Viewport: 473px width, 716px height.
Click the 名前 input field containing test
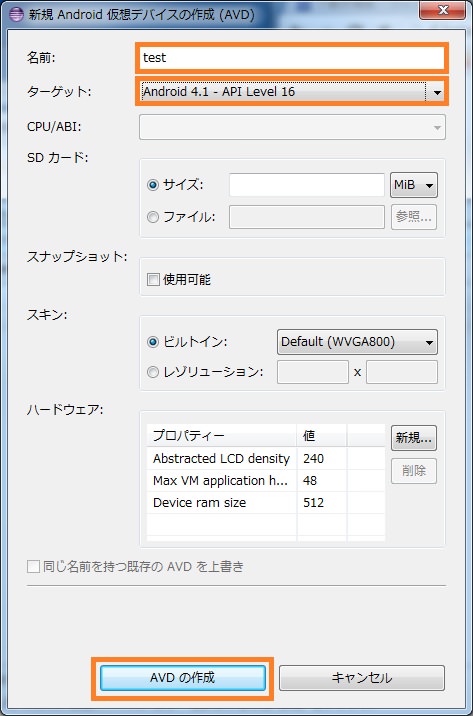point(292,58)
